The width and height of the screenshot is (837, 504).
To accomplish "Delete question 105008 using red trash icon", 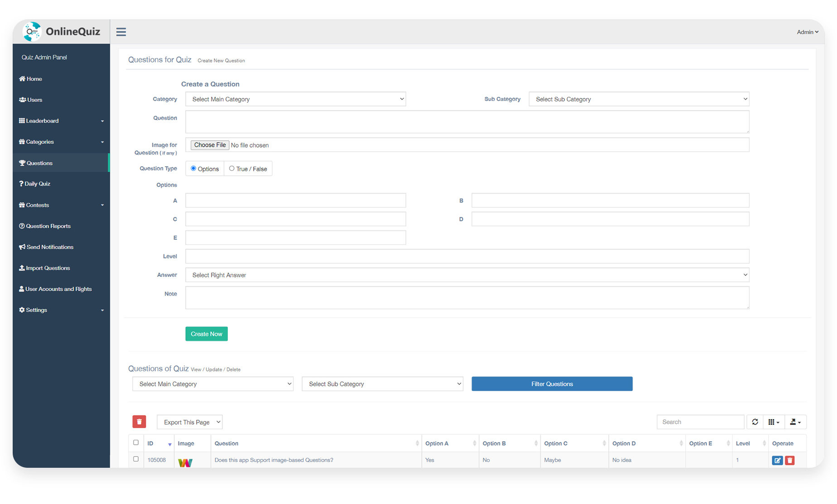I will coord(790,460).
